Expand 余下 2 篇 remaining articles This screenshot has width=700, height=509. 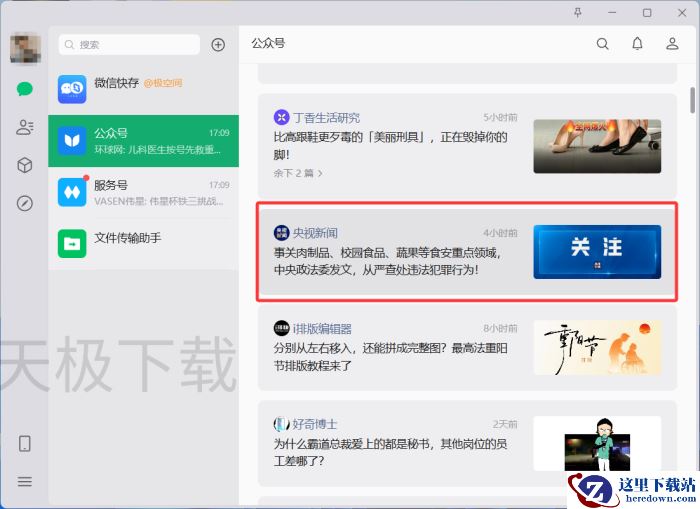pos(298,173)
